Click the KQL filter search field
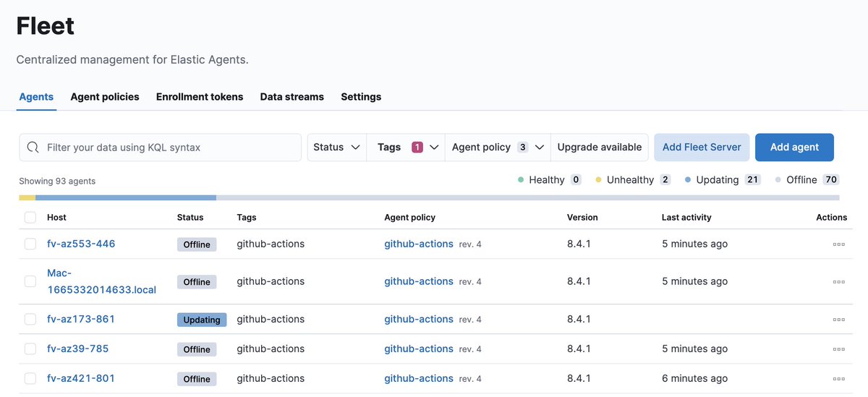 tap(161, 147)
